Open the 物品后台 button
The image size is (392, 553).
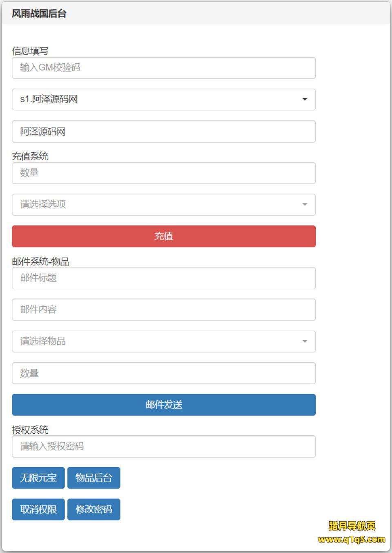click(x=94, y=478)
